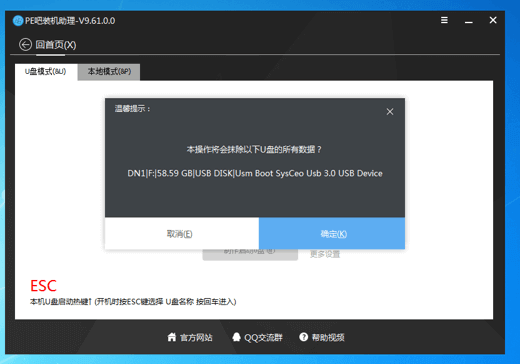Click the house icon for 官方网站

[x=172, y=337]
